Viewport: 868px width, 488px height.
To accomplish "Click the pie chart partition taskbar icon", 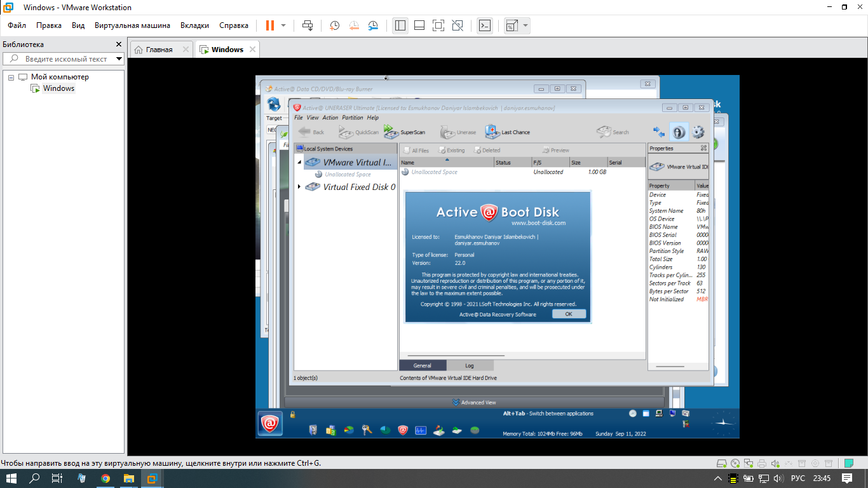I will (349, 430).
